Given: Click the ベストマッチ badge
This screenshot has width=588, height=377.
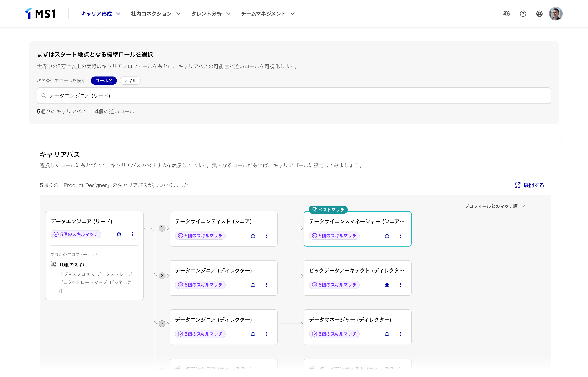Looking at the screenshot, I should (328, 210).
